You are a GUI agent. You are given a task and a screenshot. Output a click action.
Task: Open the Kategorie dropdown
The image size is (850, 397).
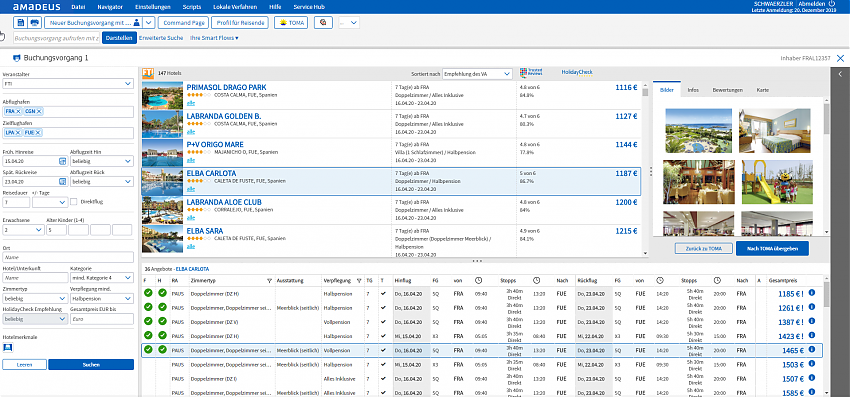pos(101,278)
